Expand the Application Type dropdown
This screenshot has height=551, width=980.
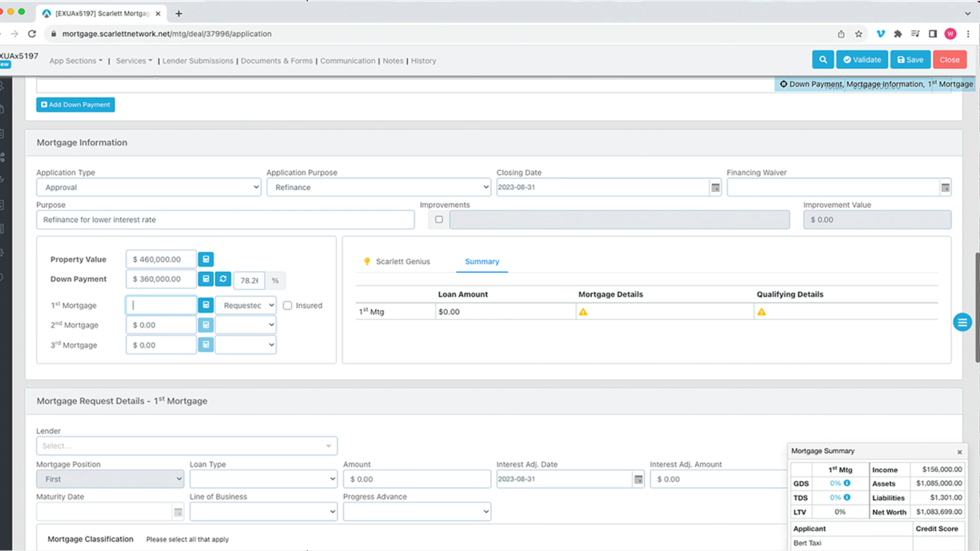[x=149, y=187]
